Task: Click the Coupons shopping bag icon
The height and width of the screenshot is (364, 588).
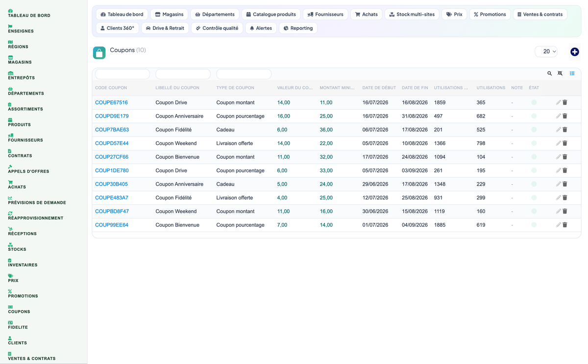Action: pyautogui.click(x=99, y=53)
